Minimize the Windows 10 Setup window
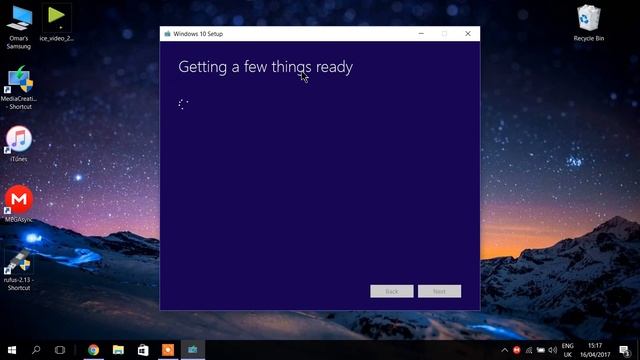640x360 pixels. coord(421,34)
